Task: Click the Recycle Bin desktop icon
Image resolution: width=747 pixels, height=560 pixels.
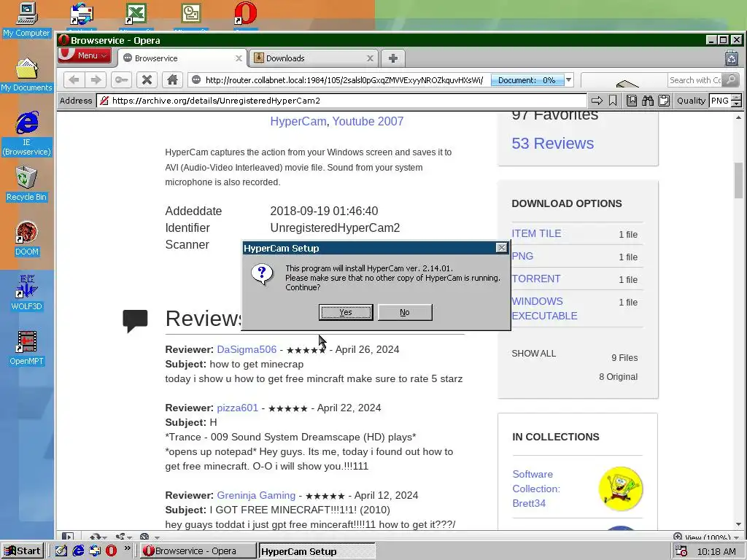Action: click(x=26, y=184)
